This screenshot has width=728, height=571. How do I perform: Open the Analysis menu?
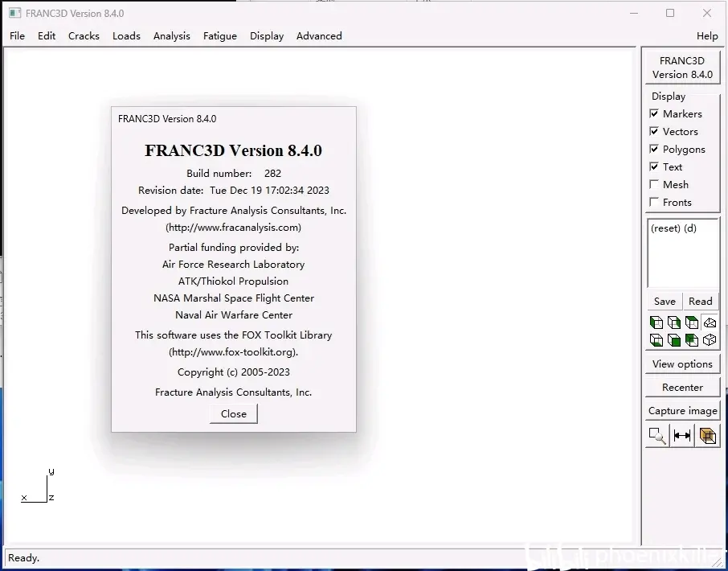pyautogui.click(x=172, y=35)
